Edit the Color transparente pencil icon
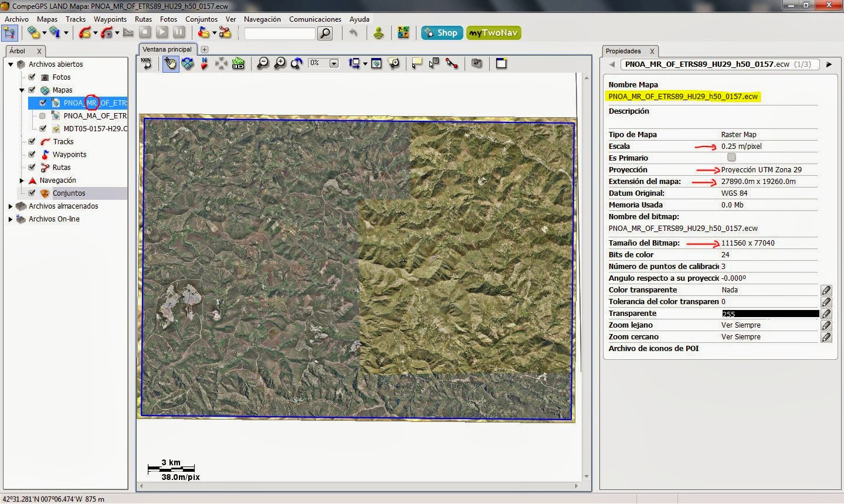 (x=826, y=290)
